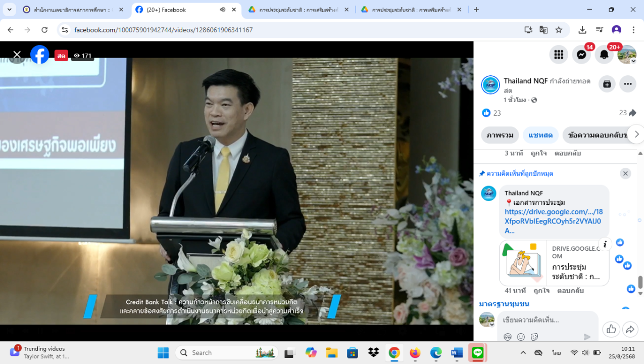Save the video using the bookmark icon
Screen dimensions: 644x364
(607, 84)
